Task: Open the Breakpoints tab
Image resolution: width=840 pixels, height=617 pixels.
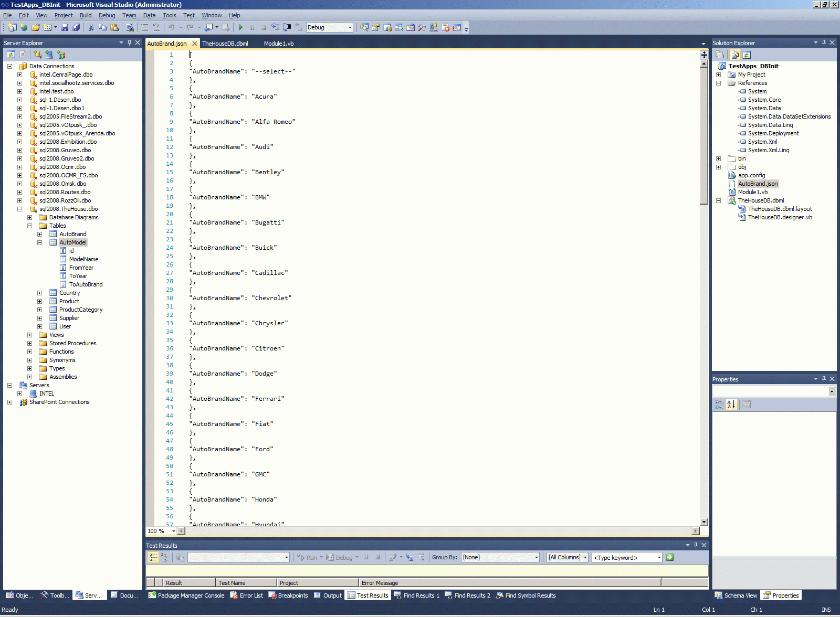Action: click(288, 595)
